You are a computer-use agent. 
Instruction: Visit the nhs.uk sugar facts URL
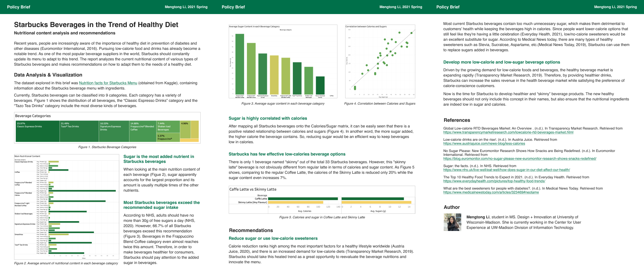click(506, 170)
